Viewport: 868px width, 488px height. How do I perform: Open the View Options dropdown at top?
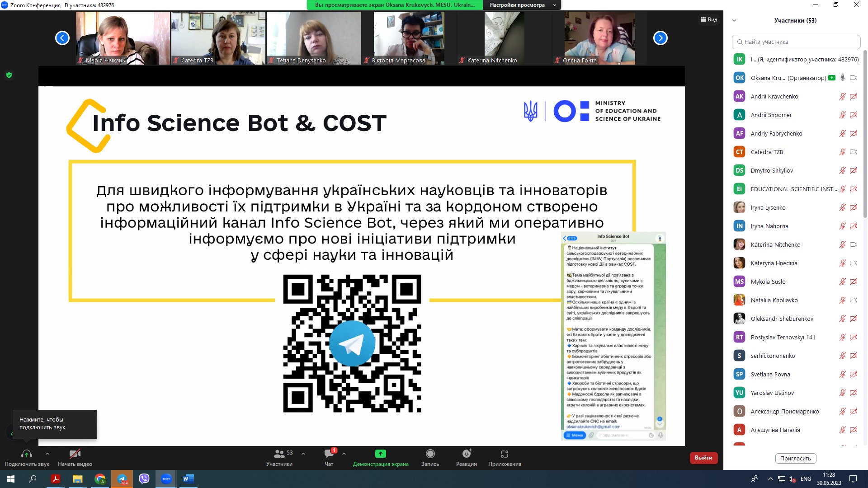coord(522,5)
